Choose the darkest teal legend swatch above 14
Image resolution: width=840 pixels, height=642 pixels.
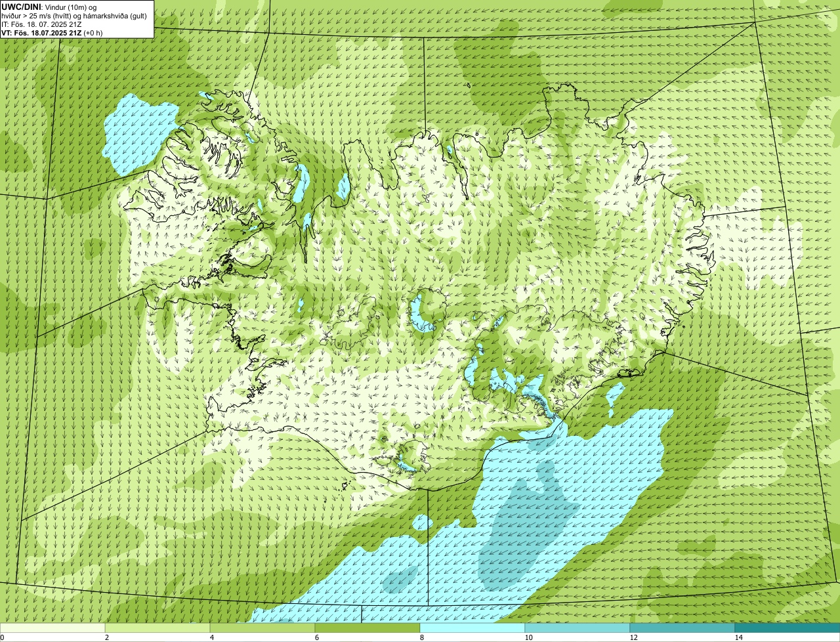point(787,628)
